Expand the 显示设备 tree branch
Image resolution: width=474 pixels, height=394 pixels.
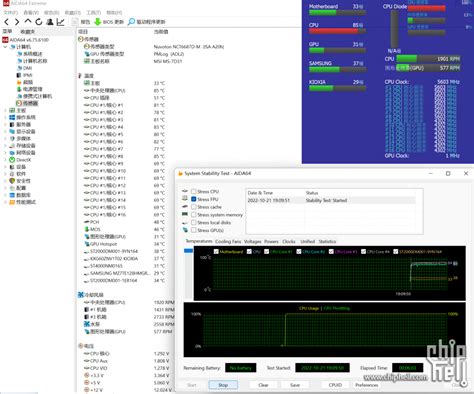pos(5,131)
